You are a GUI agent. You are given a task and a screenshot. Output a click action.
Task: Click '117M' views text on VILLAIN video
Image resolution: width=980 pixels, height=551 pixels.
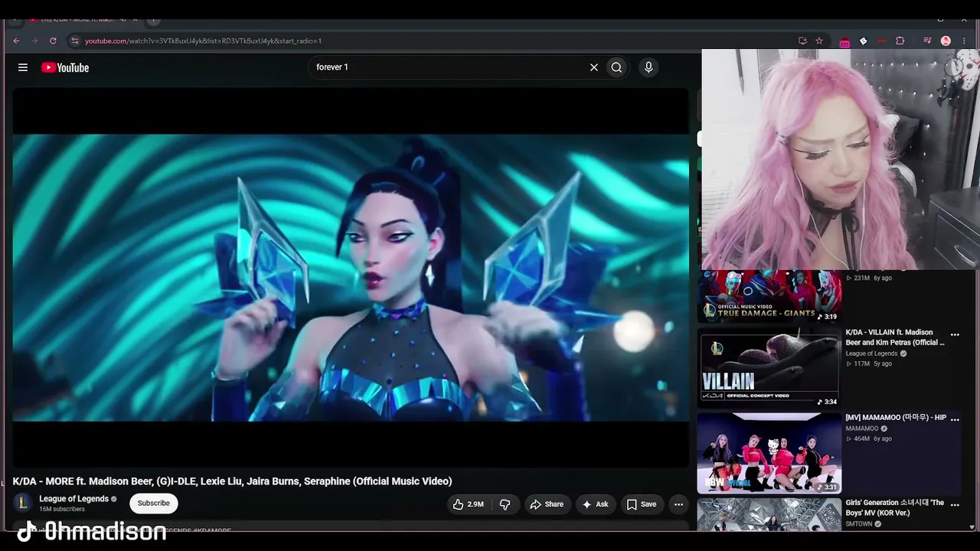862,364
